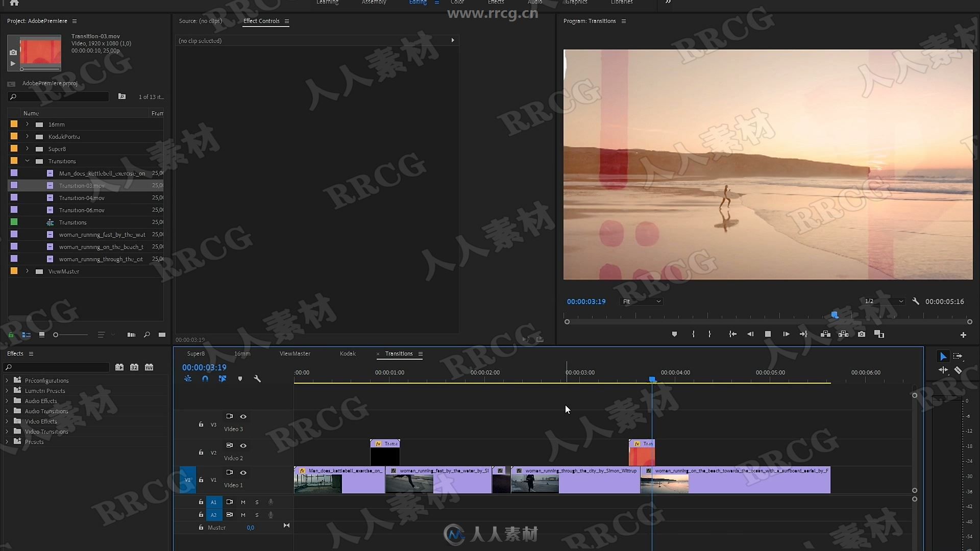The width and height of the screenshot is (980, 551).
Task: Switch Project panel to list view
Action: (27, 335)
